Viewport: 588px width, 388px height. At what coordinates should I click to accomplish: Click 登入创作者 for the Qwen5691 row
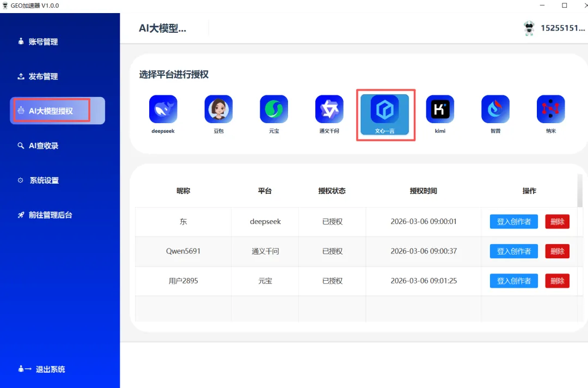(514, 251)
